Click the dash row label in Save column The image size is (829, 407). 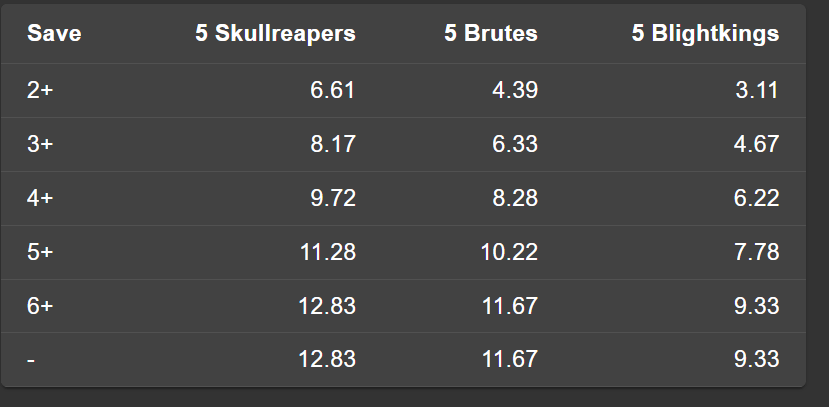coord(31,360)
